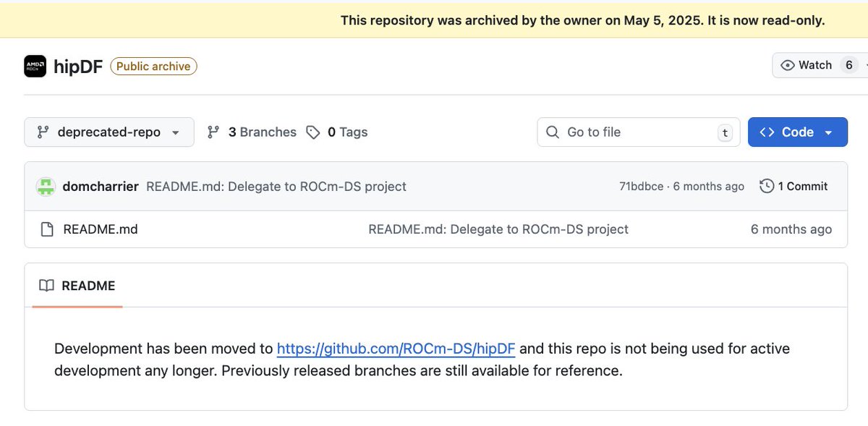The height and width of the screenshot is (426, 868).
Task: View the 0 Tags link
Action: click(x=337, y=132)
